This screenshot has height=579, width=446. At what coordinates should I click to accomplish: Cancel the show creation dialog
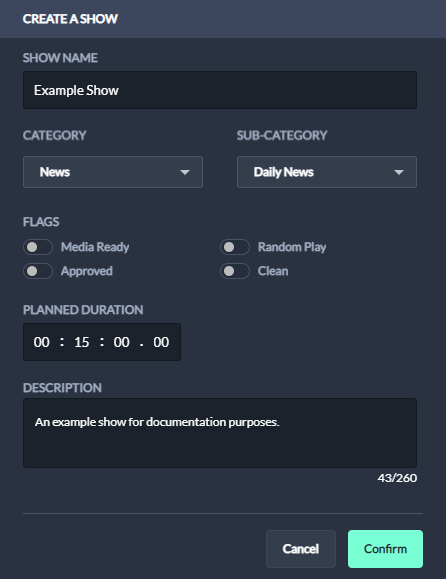[301, 549]
